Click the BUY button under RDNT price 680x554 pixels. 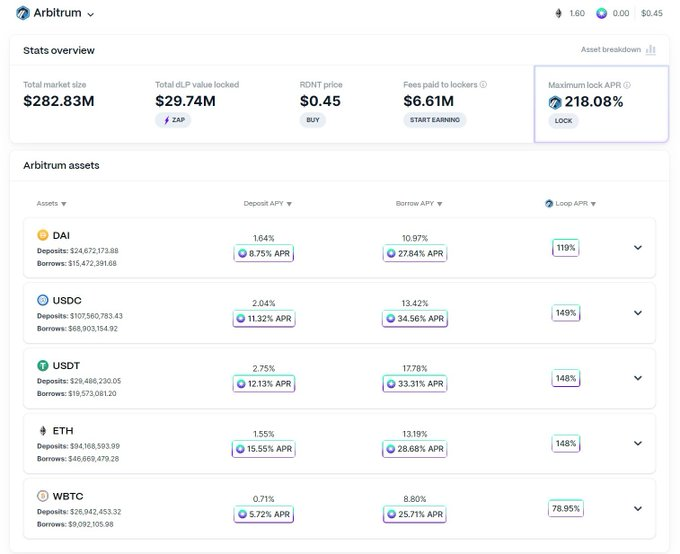(313, 120)
